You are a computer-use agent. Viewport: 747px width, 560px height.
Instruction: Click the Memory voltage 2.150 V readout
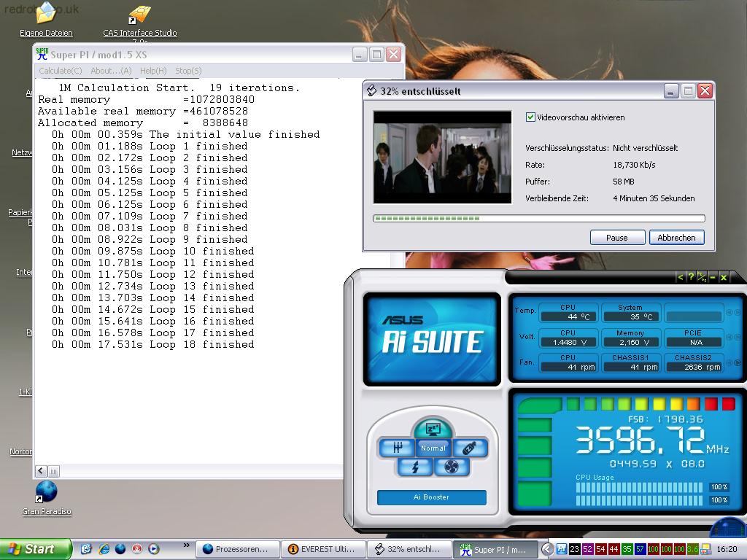631,342
